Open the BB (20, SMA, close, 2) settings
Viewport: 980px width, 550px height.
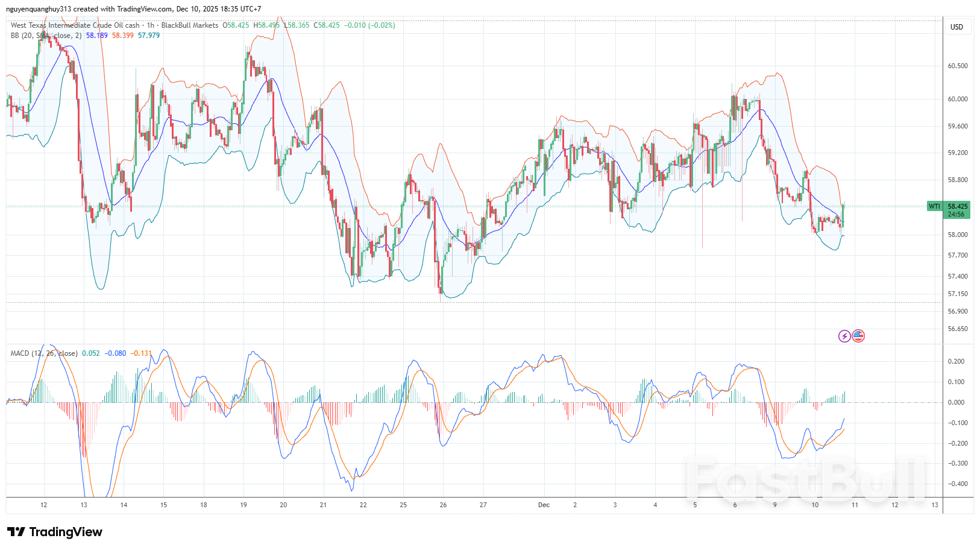(x=45, y=36)
